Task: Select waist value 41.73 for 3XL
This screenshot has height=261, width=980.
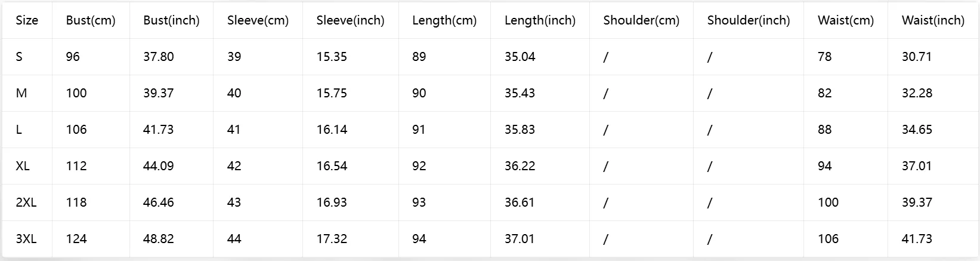Action: tap(917, 239)
